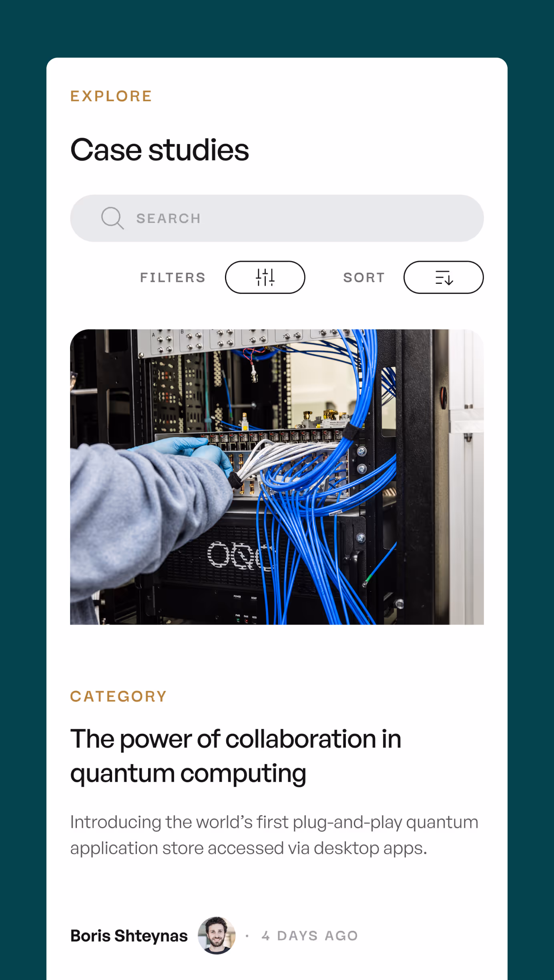This screenshot has height=980, width=554.
Task: Click the CATEGORY tag above article title
Action: click(x=118, y=697)
